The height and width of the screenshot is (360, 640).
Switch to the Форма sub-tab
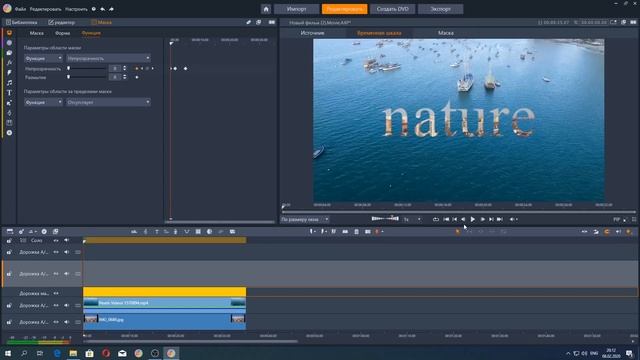[x=62, y=33]
